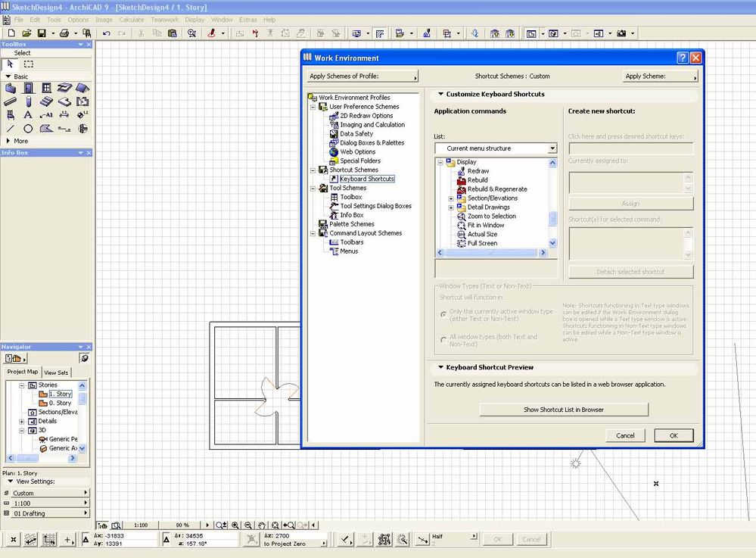Click the Save floppy disk icon
This screenshot has width=756, height=558.
pyautogui.click(x=42, y=33)
